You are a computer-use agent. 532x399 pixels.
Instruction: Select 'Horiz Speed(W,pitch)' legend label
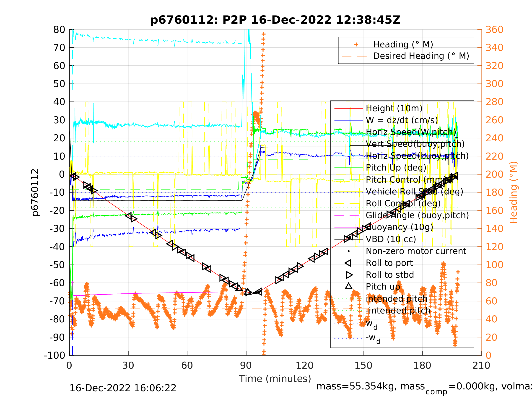(411, 132)
